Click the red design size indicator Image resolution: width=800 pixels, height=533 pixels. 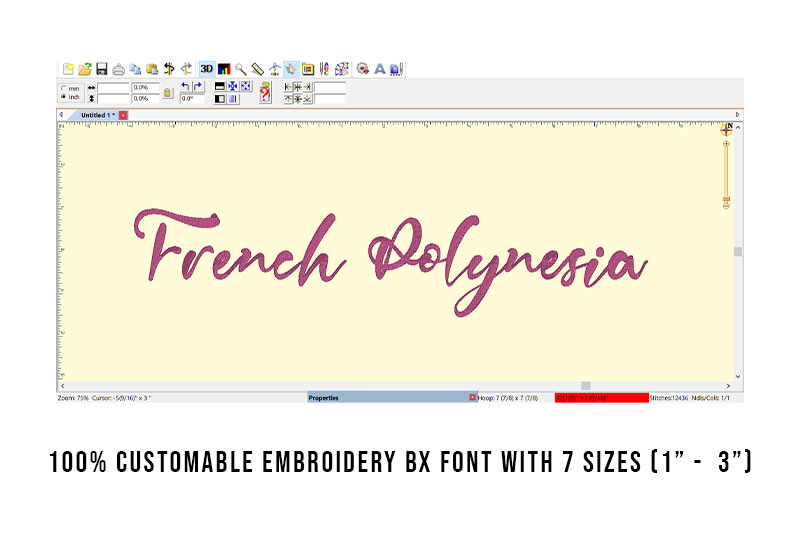pos(602,398)
